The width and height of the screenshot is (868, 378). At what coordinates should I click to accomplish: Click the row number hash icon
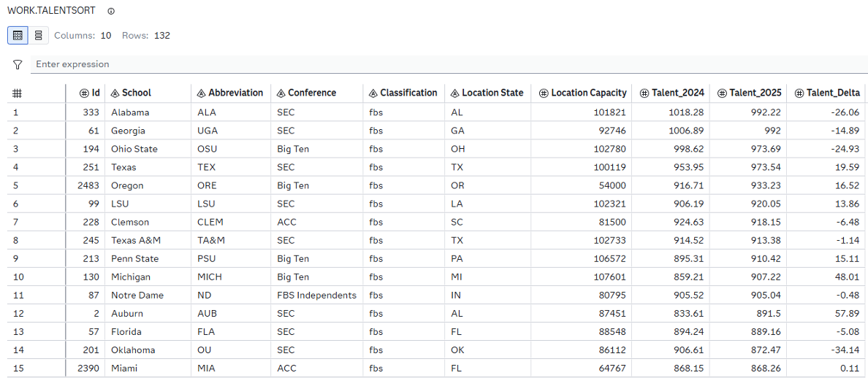[x=18, y=93]
